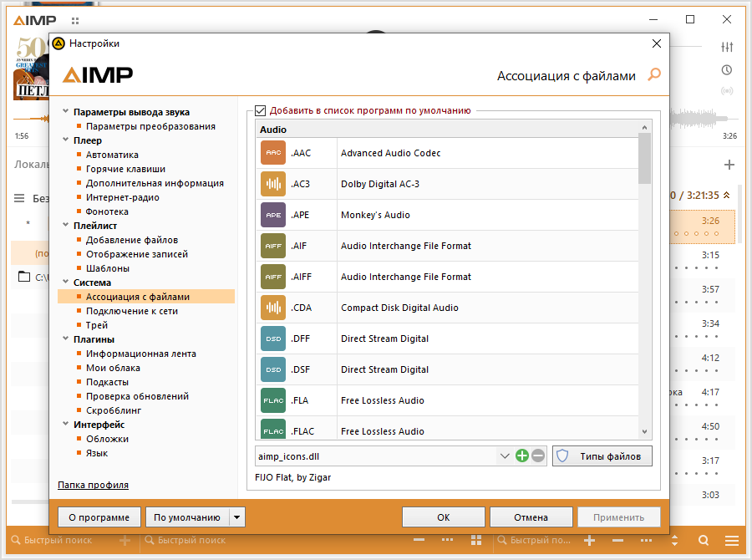Image resolution: width=752 pixels, height=560 pixels.
Task: Open the Подкасты plugin page
Action: pyautogui.click(x=108, y=382)
